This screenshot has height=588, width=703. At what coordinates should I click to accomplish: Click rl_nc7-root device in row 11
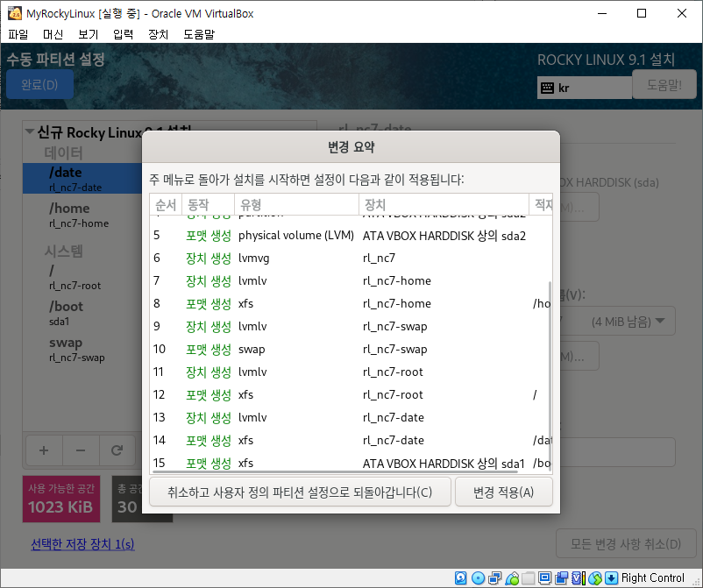click(x=393, y=372)
